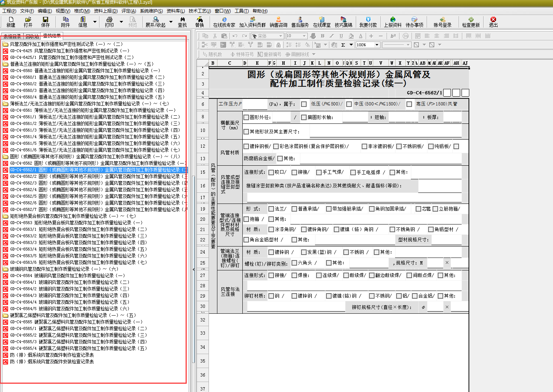The height and width of the screenshot is (392, 553).
Task: Click the Sigma sum icon
Action: pyautogui.click(x=343, y=45)
